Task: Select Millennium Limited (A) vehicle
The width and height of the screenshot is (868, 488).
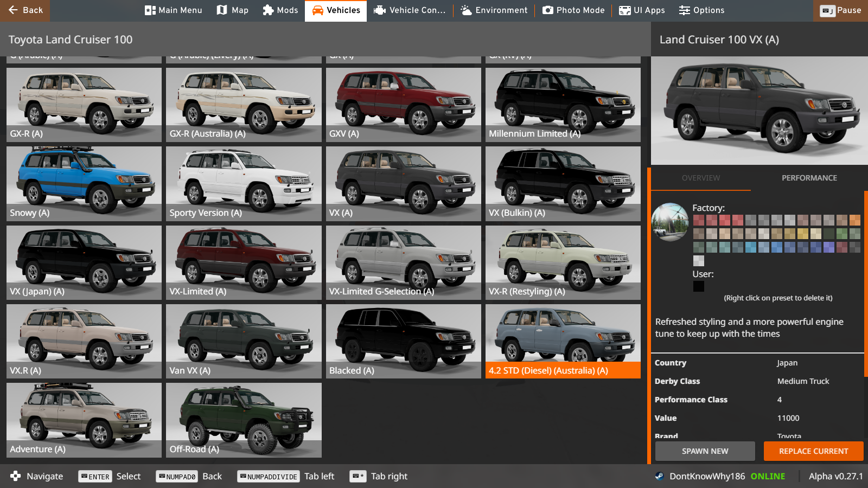Action: 563,105
